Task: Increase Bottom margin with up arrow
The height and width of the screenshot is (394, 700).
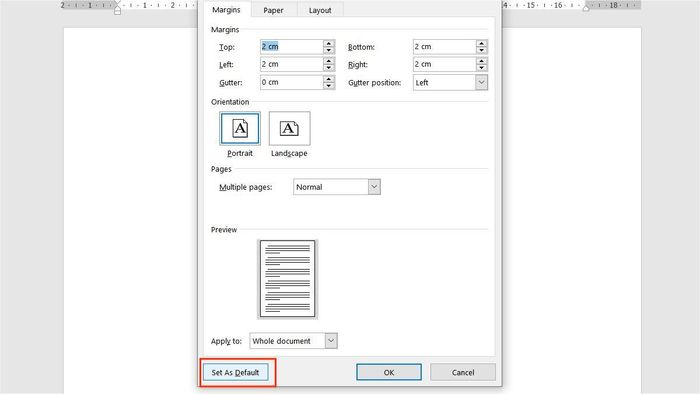Action: point(482,43)
